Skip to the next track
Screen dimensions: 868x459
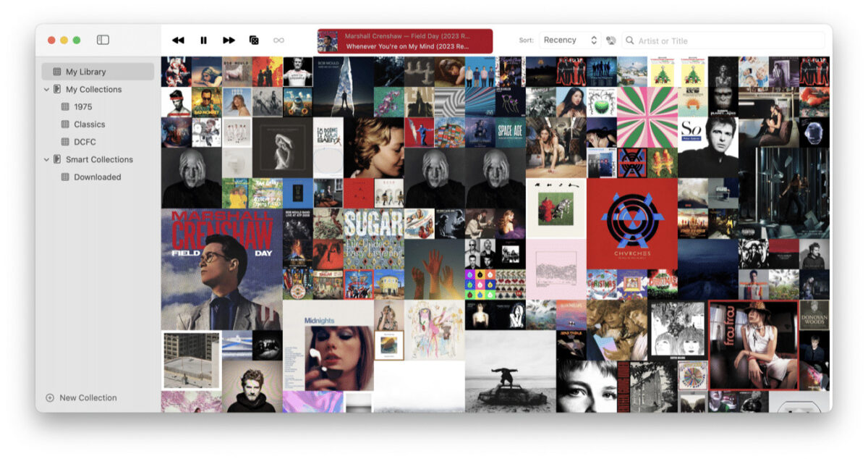click(x=229, y=41)
